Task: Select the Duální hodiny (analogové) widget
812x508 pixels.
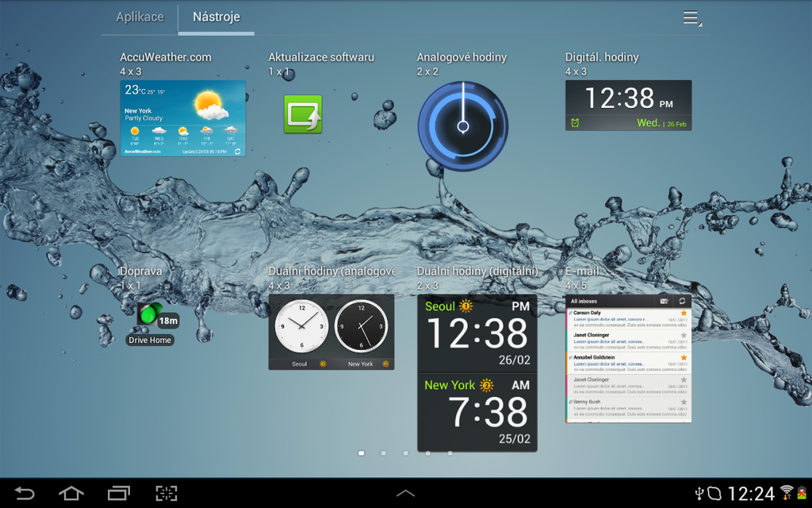Action: [331, 332]
